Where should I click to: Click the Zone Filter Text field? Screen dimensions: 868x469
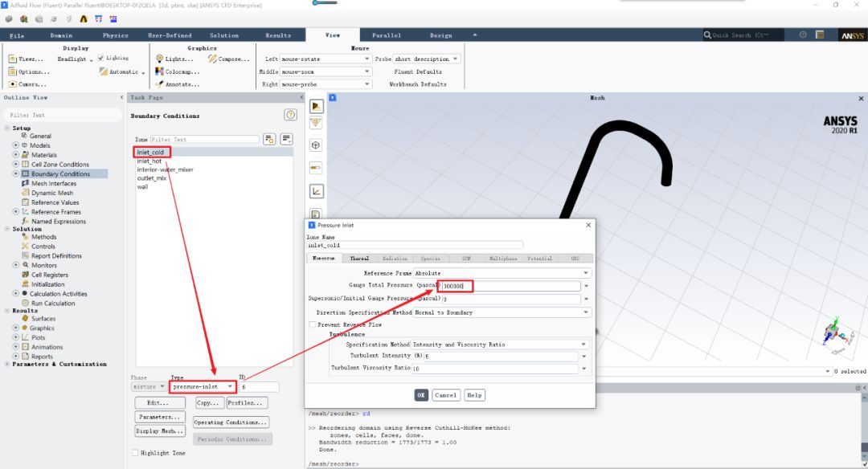click(204, 140)
